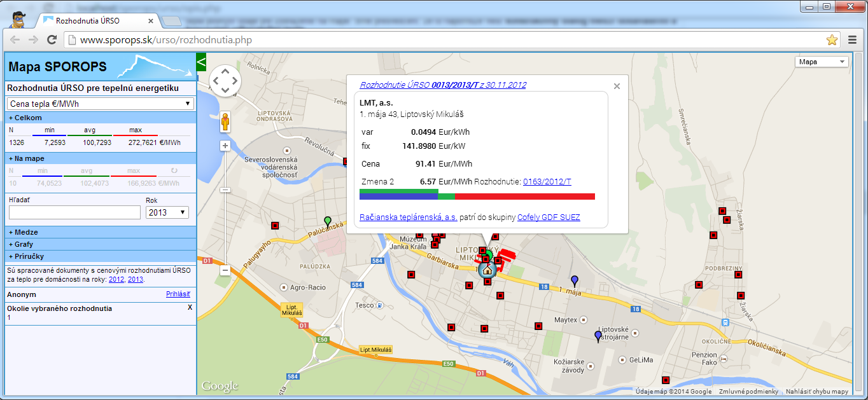Screen dimensions: 868x400
Task: Click the blue pin at Liptovské strojárne
Action: pyautogui.click(x=598, y=336)
